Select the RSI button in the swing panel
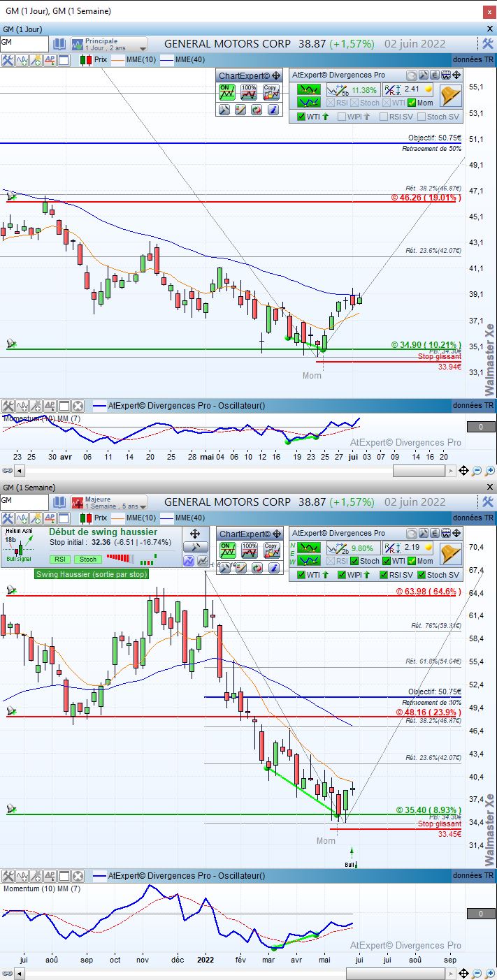This screenshot has height=980, width=497. click(61, 559)
